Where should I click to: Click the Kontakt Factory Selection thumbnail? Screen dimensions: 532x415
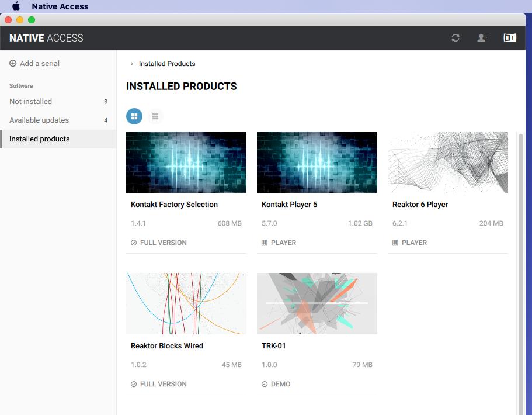coord(186,162)
